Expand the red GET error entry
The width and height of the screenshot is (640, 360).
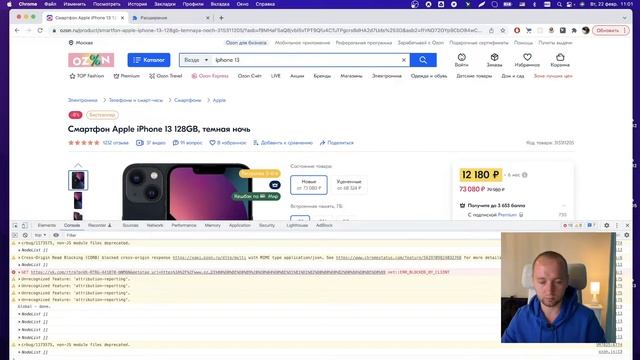(19, 272)
